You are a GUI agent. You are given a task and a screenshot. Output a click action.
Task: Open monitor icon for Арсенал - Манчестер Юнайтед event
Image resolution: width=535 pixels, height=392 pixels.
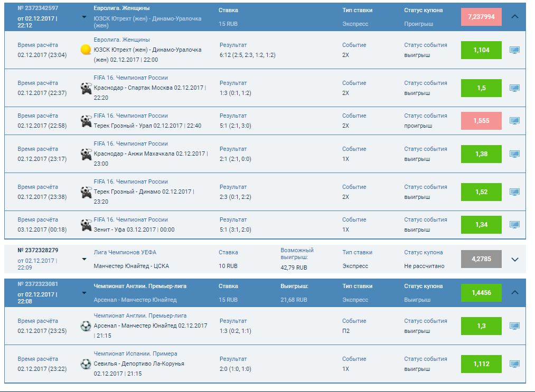pos(514,326)
